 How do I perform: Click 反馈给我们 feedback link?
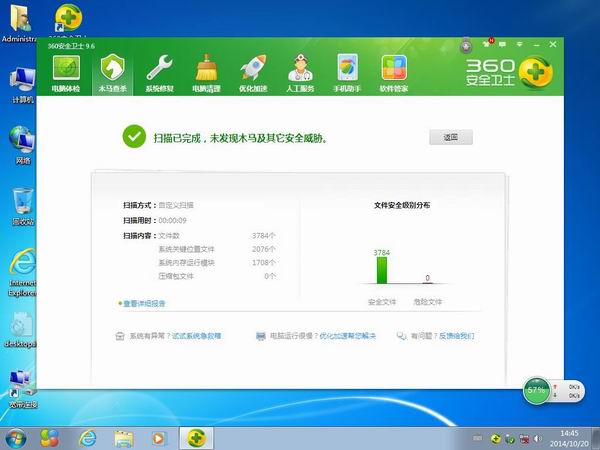pyautogui.click(x=457, y=336)
